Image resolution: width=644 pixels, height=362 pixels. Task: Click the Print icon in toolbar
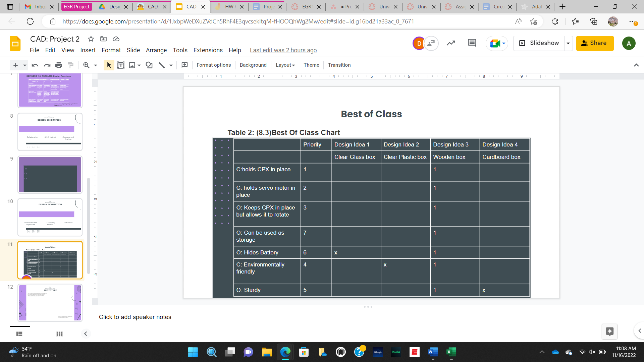(59, 65)
